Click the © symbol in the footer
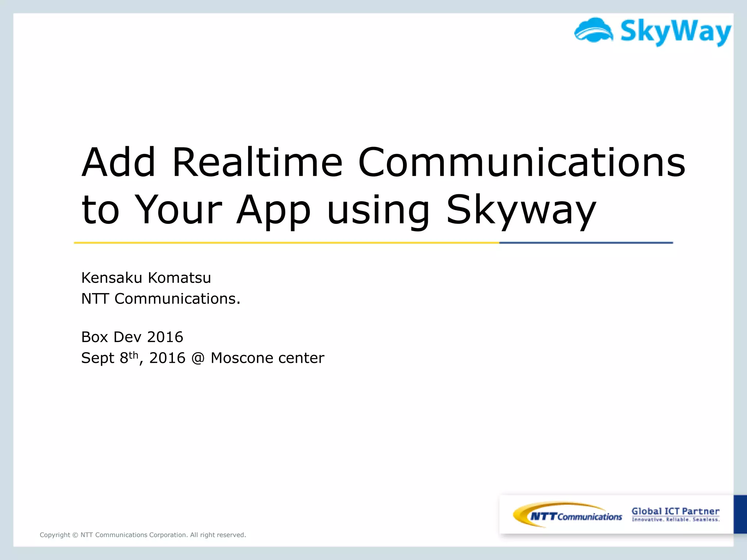This screenshot has width=747, height=560. [75, 535]
